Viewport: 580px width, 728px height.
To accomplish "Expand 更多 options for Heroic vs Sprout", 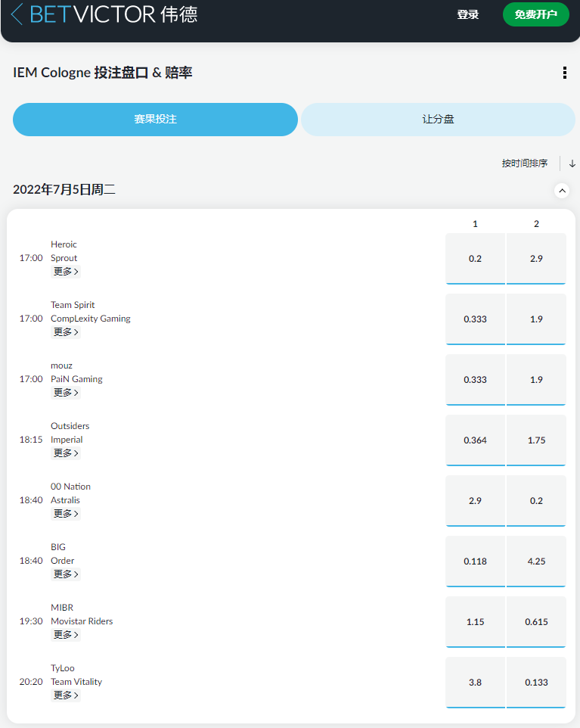I will (65, 271).
